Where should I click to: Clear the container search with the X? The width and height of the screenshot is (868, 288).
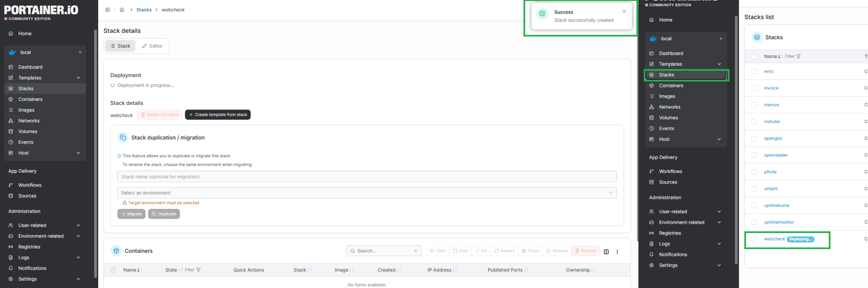[x=415, y=251]
